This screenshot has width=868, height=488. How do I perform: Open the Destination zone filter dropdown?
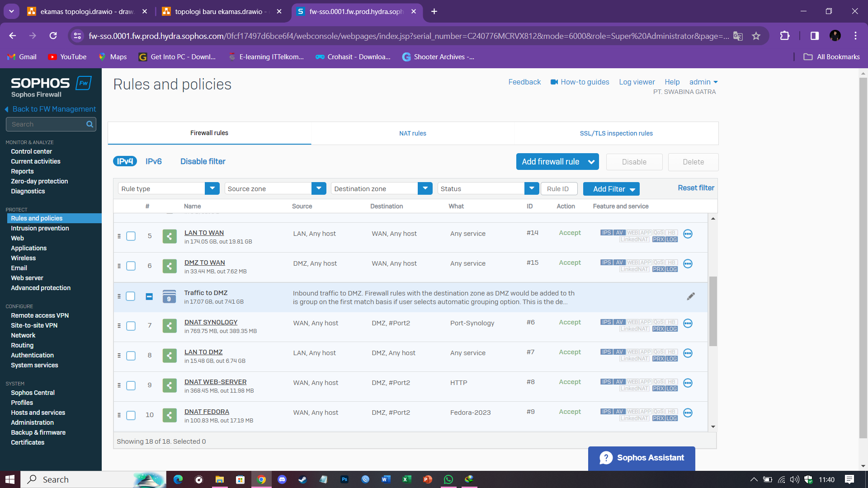425,188
